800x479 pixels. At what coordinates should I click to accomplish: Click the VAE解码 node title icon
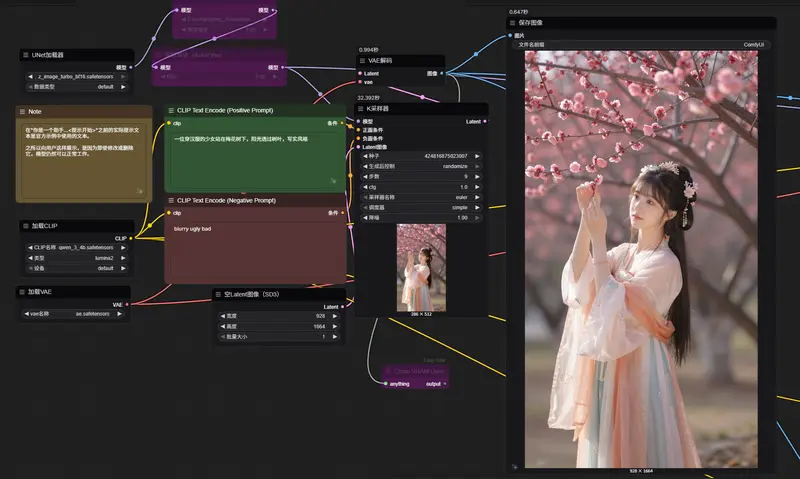point(362,61)
